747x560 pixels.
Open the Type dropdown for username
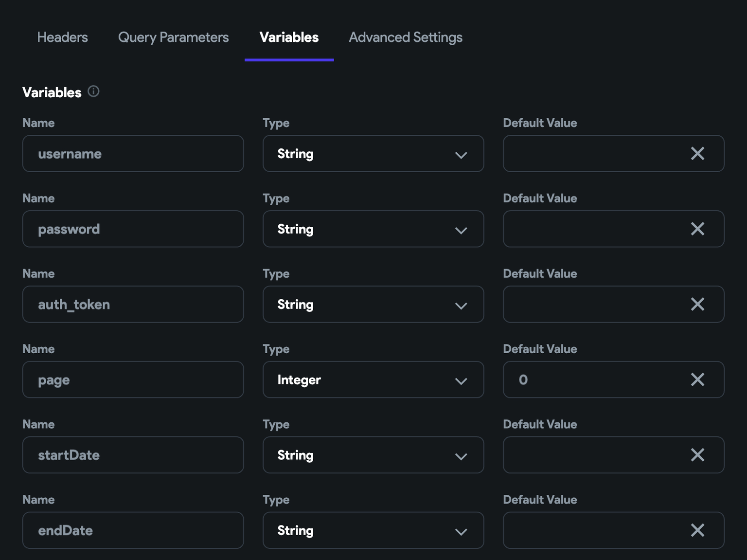pos(373,154)
